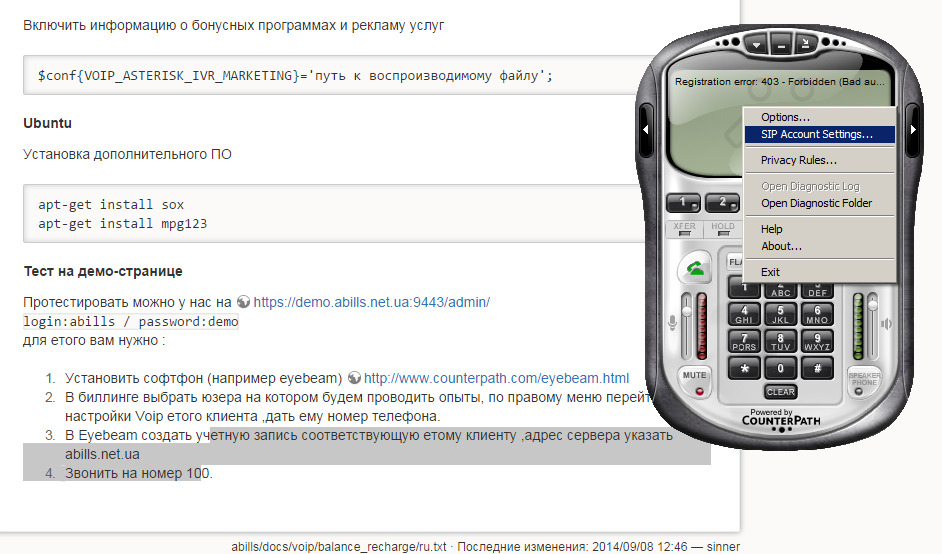Expand the left side drawer arrow
Screen dimensions: 942x554
click(646, 129)
